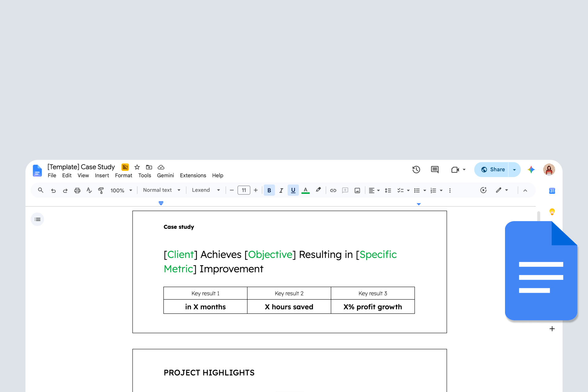Open the Help menu
Viewport: 588px width, 392px height.
pyautogui.click(x=217, y=175)
